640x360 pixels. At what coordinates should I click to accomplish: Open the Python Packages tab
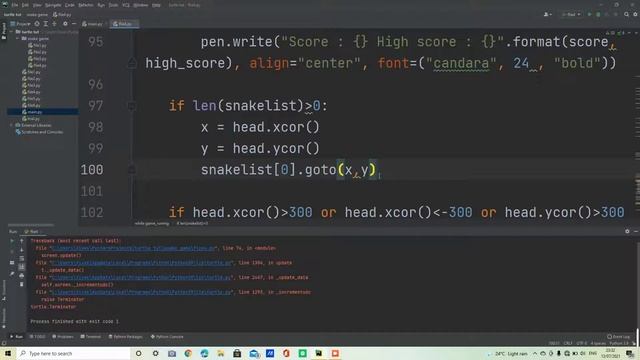point(126,337)
